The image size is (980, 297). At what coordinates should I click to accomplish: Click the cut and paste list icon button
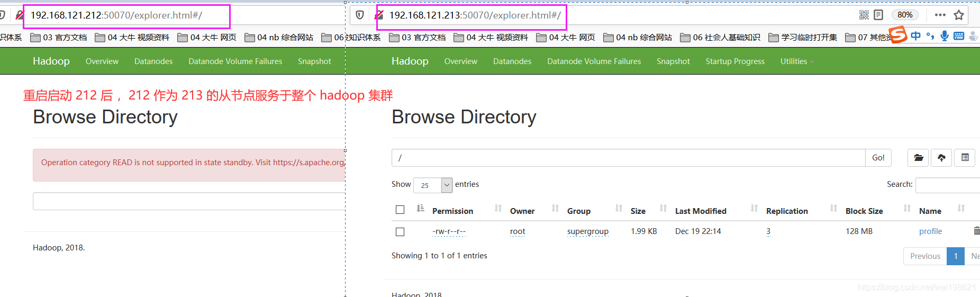click(x=965, y=158)
